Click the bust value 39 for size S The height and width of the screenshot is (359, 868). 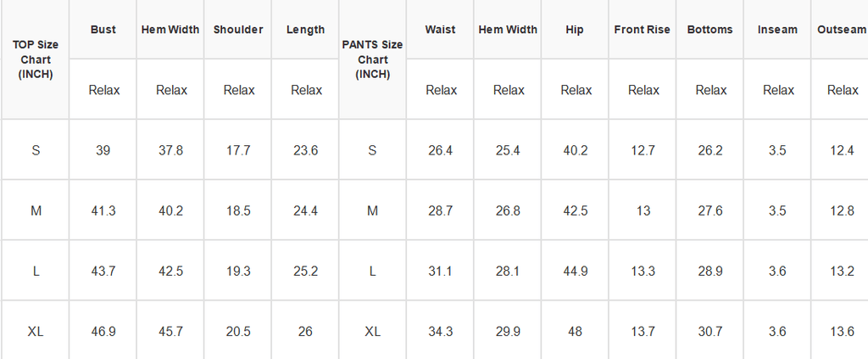pyautogui.click(x=103, y=150)
